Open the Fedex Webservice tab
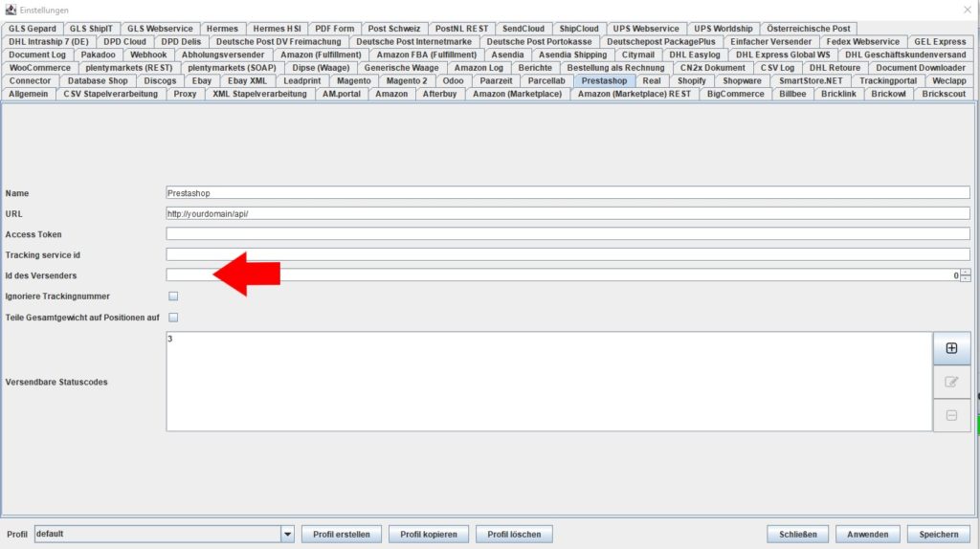The height and width of the screenshot is (549, 980). click(862, 42)
